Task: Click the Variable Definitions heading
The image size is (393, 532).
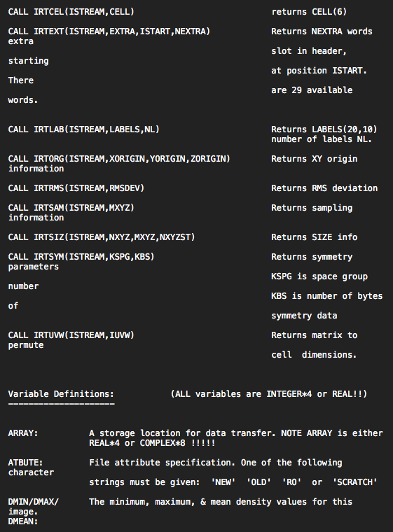Action: click(61, 394)
